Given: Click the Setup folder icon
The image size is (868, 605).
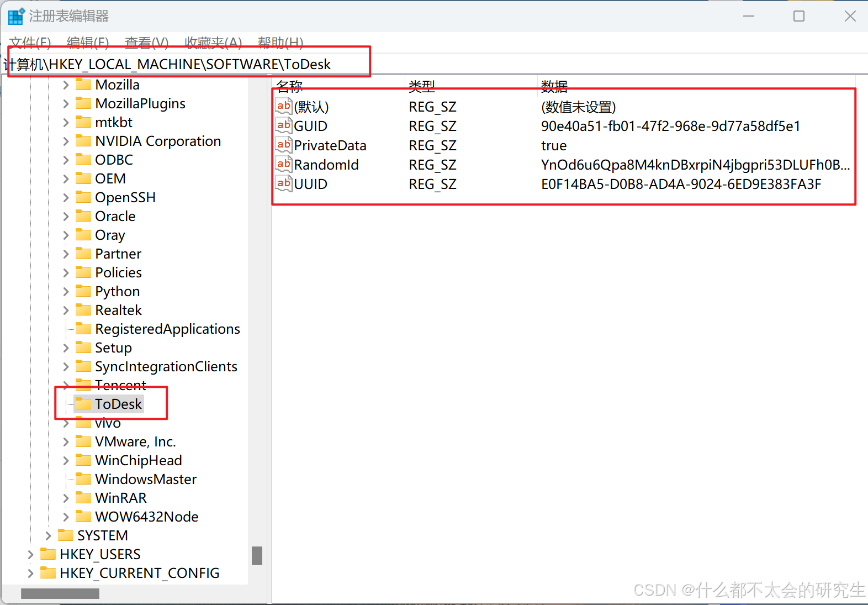Looking at the screenshot, I should point(83,348).
